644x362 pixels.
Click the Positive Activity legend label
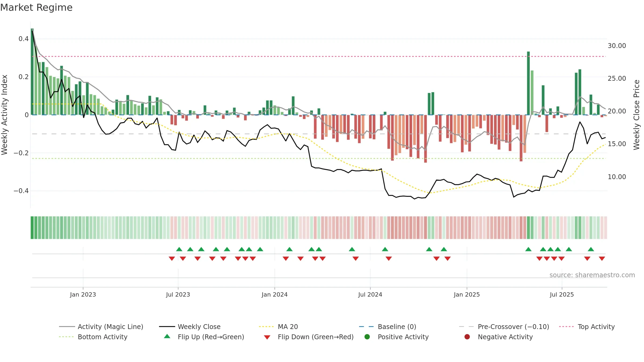click(403, 337)
